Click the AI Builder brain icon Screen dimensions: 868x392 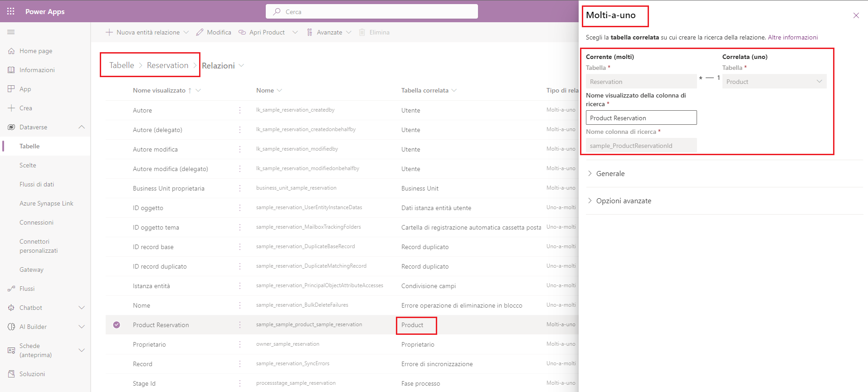point(11,327)
